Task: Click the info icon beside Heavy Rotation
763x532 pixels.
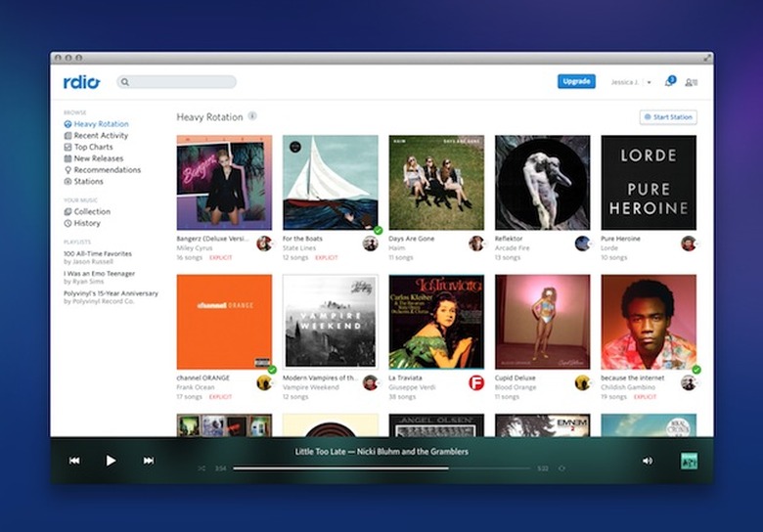Action: [x=252, y=116]
